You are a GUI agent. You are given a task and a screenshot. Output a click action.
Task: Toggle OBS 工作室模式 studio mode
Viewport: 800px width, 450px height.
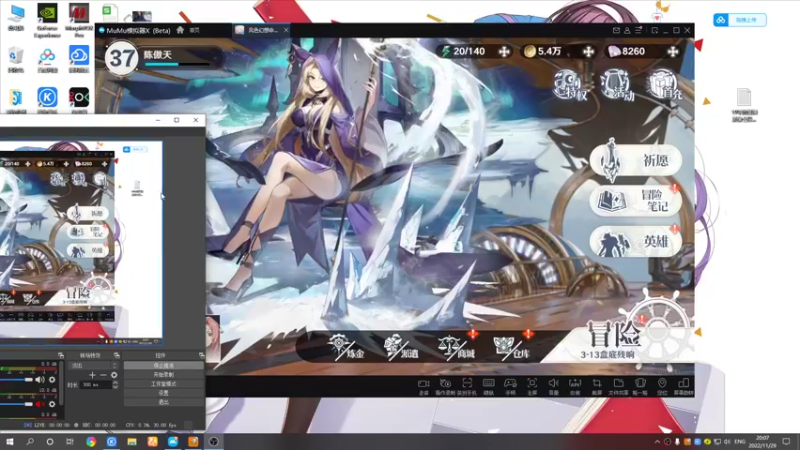coord(163,384)
